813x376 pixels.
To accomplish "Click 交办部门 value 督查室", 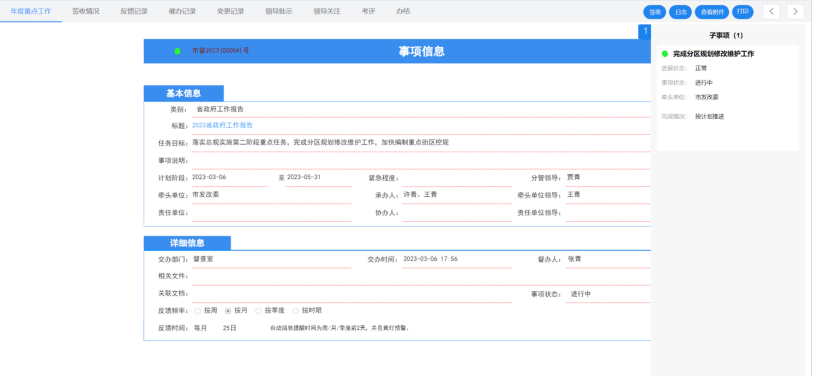I will click(x=203, y=259).
